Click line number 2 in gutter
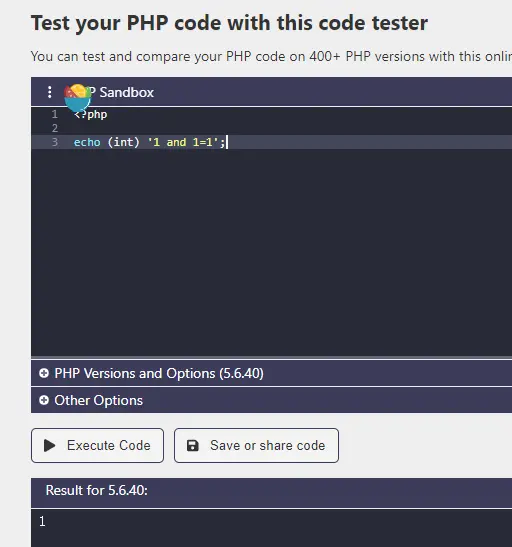The image size is (512, 547). coord(55,128)
